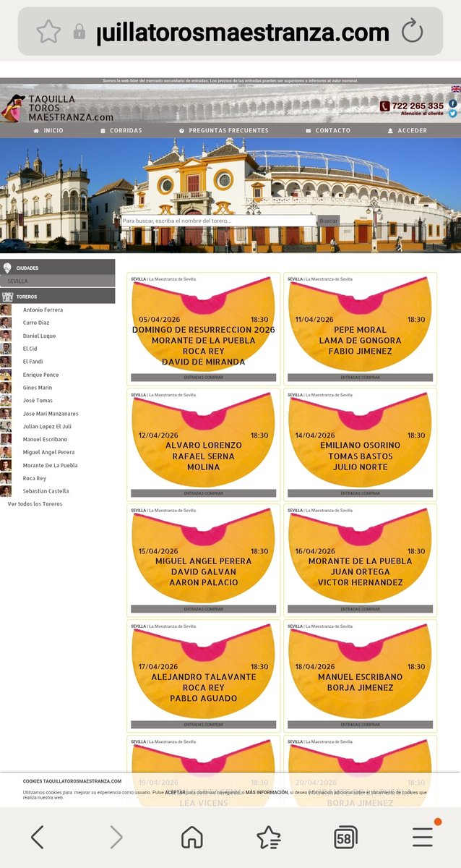Select torero Curro Diaz
461x868 pixels.
click(x=36, y=323)
